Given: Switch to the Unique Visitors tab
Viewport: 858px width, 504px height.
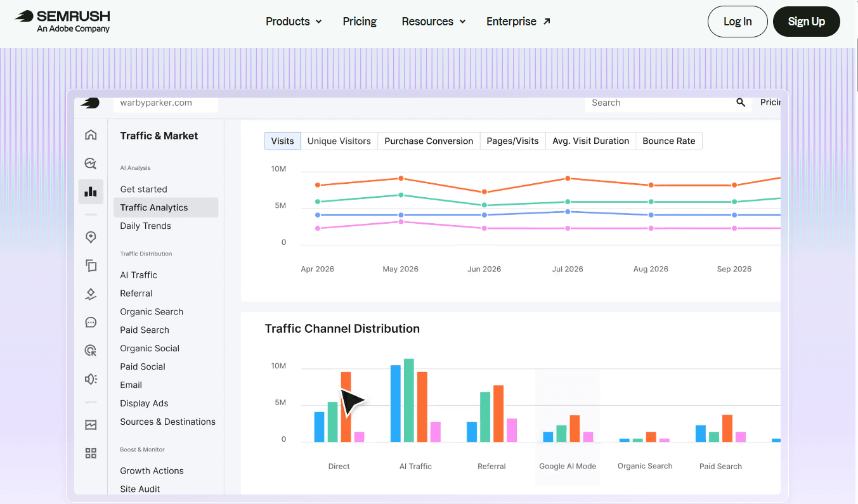Looking at the screenshot, I should (x=339, y=141).
